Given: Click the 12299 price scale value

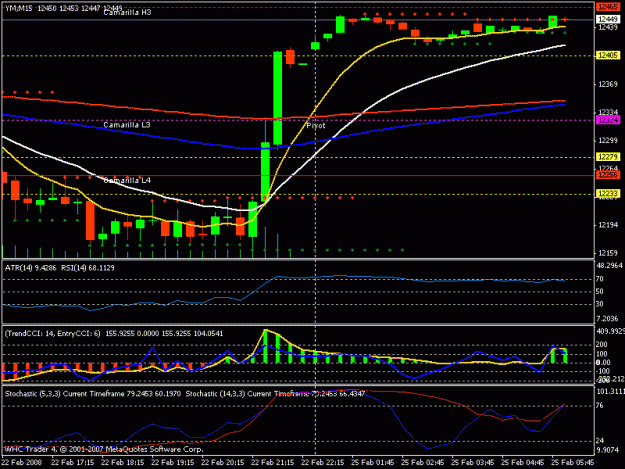Looking at the screenshot, I should pos(607,141).
